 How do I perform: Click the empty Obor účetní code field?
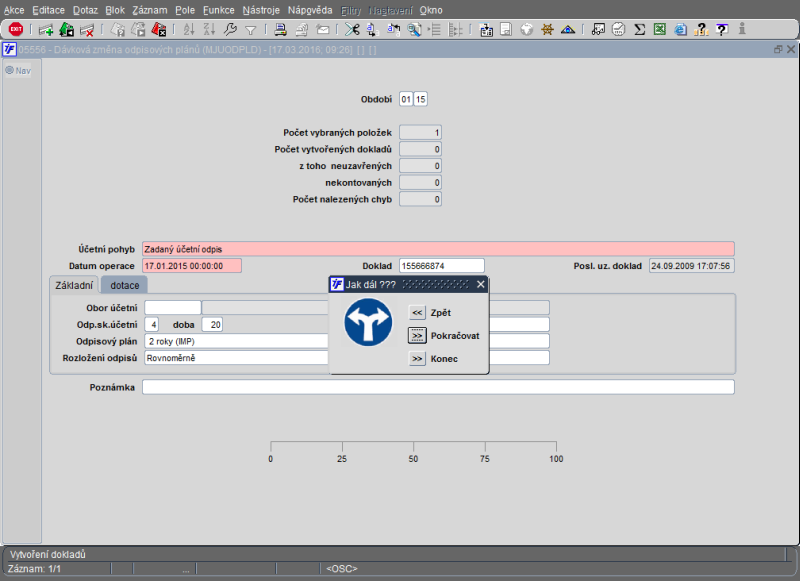pos(172,308)
